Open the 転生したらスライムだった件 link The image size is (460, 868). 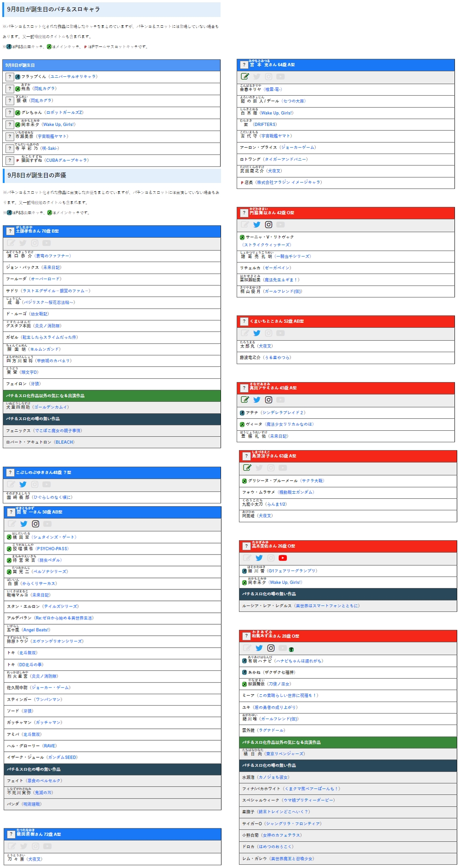(49, 337)
